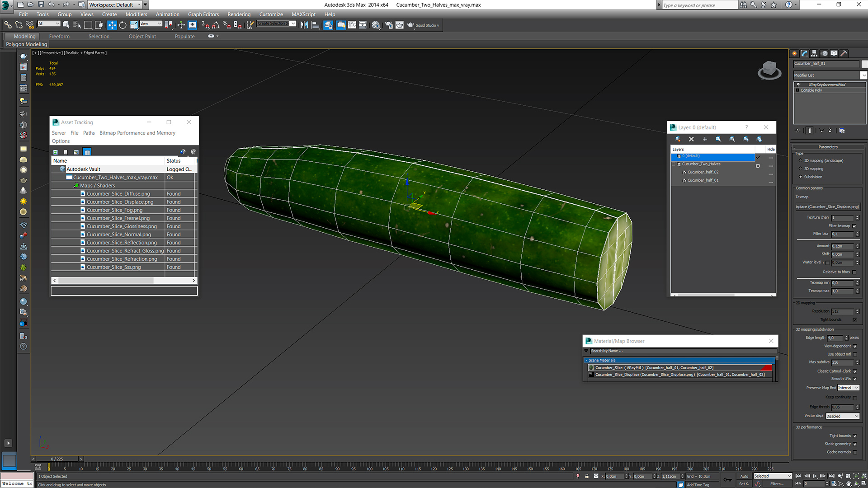The width and height of the screenshot is (868, 488).
Task: Activate the Select and Scale tool
Action: (x=134, y=25)
